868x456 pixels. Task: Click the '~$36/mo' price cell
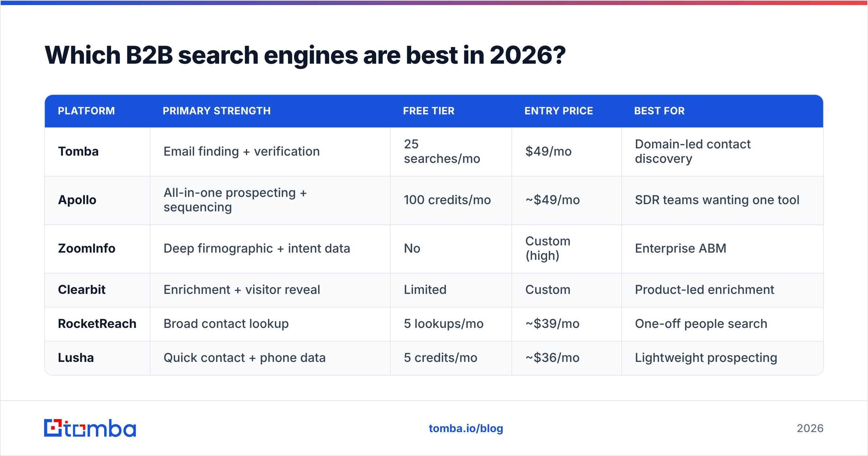point(567,358)
